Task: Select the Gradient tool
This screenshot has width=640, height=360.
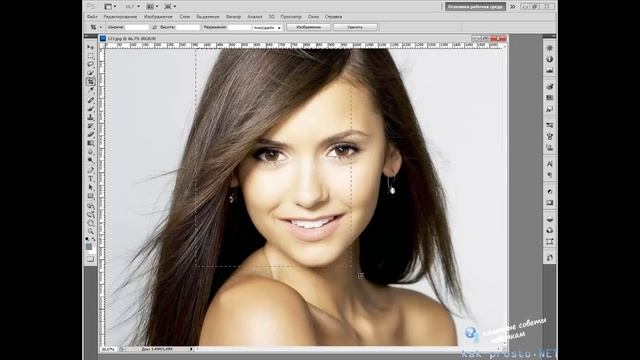Action: [x=91, y=143]
